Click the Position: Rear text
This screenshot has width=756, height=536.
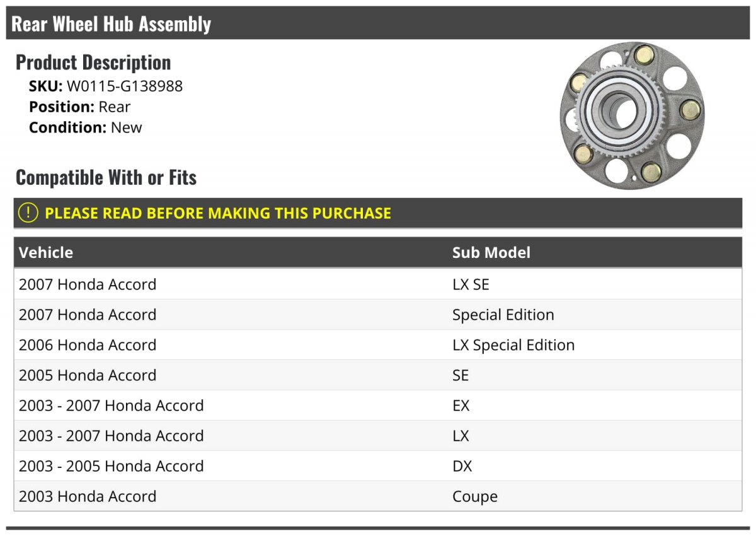(x=79, y=107)
